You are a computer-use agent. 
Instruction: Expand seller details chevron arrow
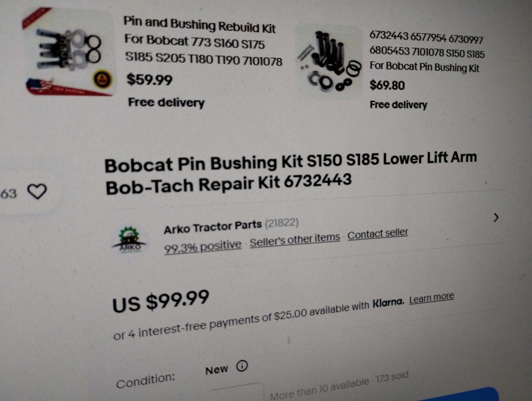pos(496,218)
